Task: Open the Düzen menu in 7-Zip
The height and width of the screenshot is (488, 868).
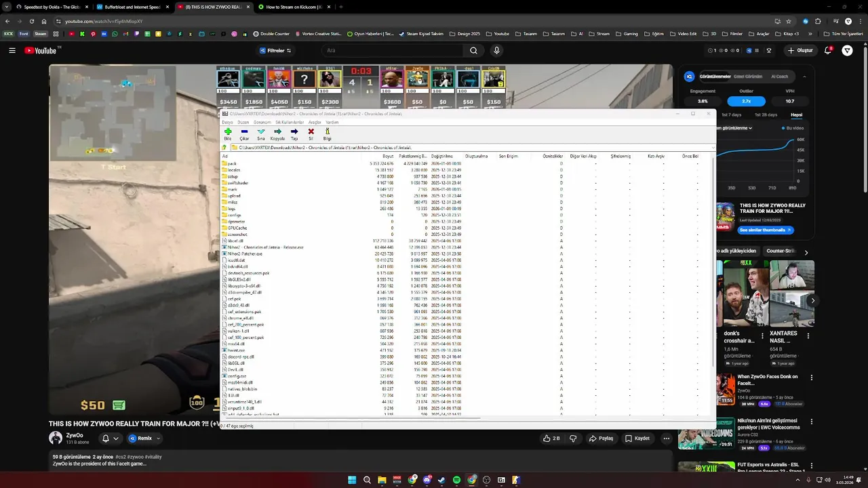Action: (243, 122)
